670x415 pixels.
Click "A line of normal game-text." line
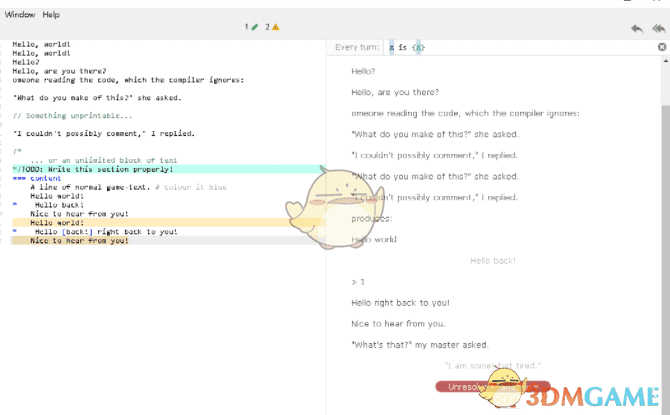[90, 187]
